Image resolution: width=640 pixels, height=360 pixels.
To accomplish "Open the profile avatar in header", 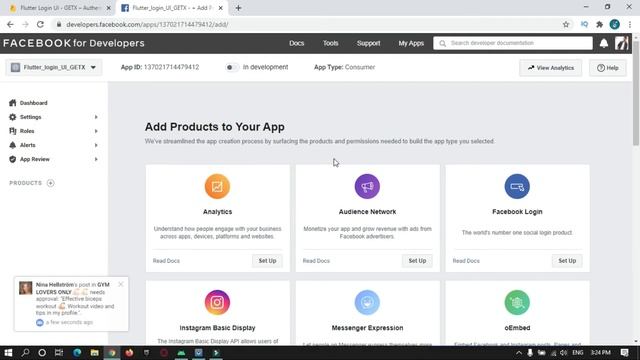I will tap(622, 43).
